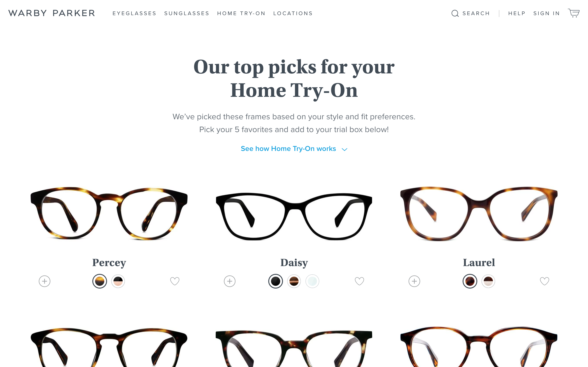Select Daisy black color option
This screenshot has width=588, height=367.
pyautogui.click(x=276, y=281)
